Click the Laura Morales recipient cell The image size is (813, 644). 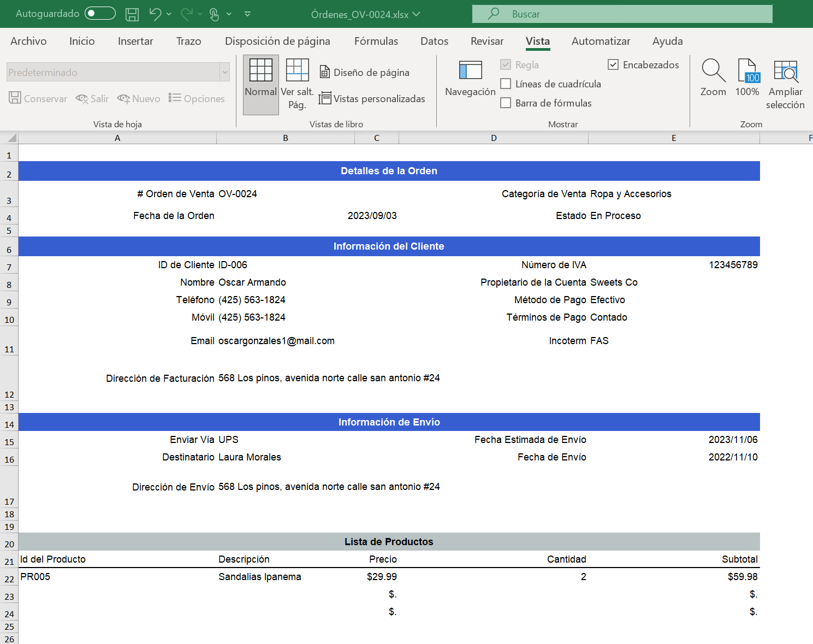point(286,457)
